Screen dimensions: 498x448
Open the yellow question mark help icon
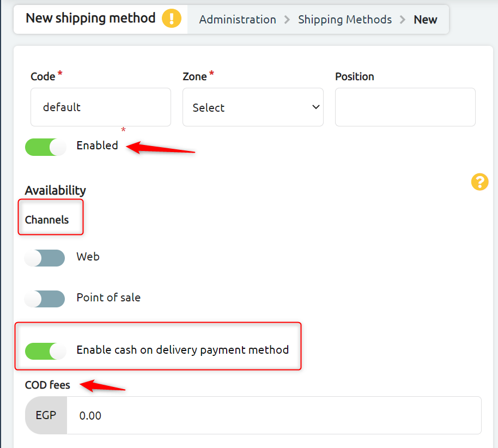click(x=479, y=181)
